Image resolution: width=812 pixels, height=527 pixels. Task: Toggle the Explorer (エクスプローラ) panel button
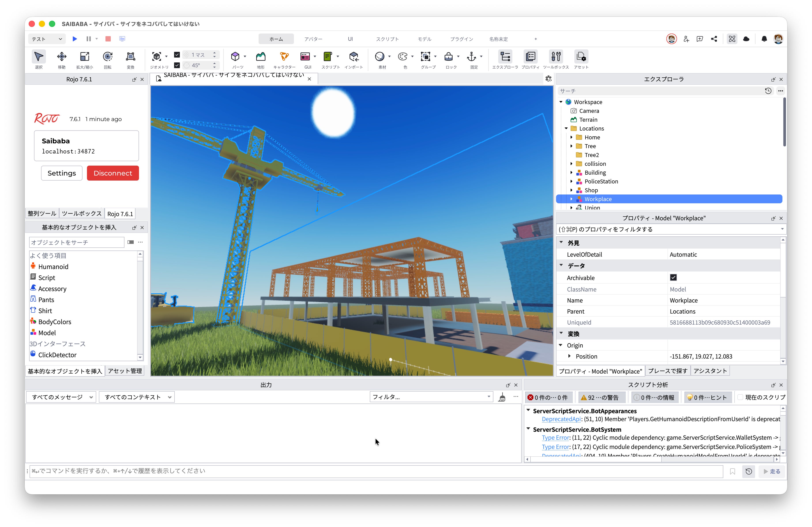point(505,60)
